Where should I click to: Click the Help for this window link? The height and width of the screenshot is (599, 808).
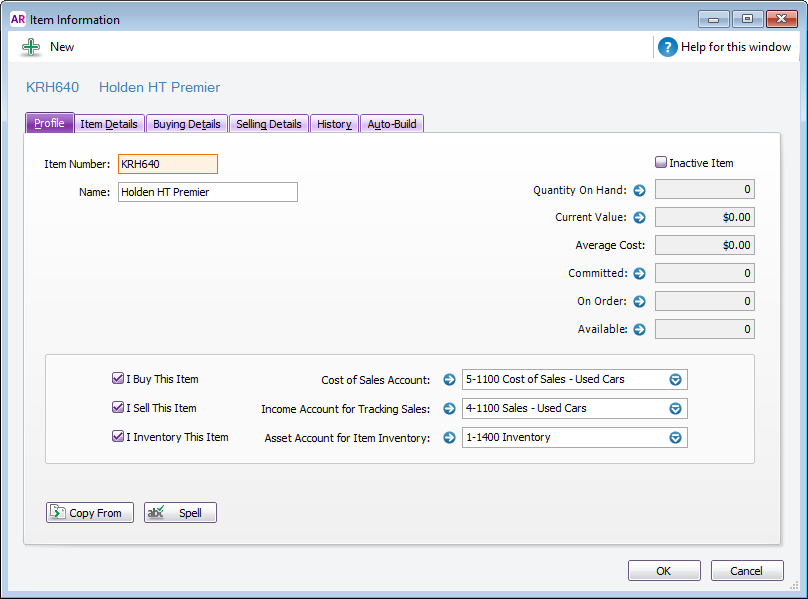point(736,47)
